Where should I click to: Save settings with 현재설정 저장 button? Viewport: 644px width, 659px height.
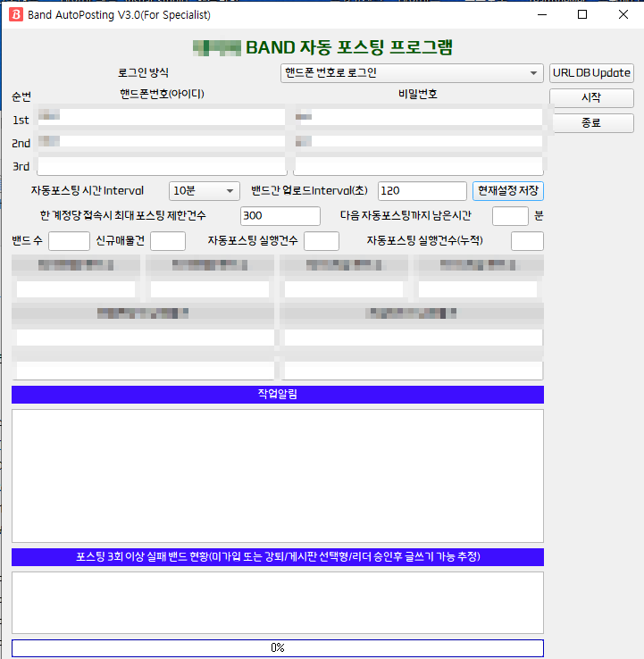507,190
